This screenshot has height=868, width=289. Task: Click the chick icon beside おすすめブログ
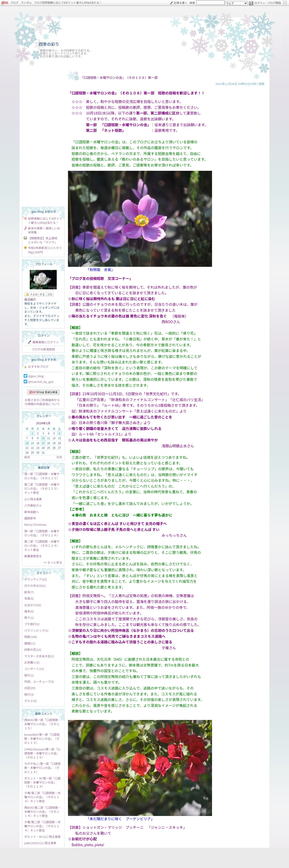tap(25, 367)
